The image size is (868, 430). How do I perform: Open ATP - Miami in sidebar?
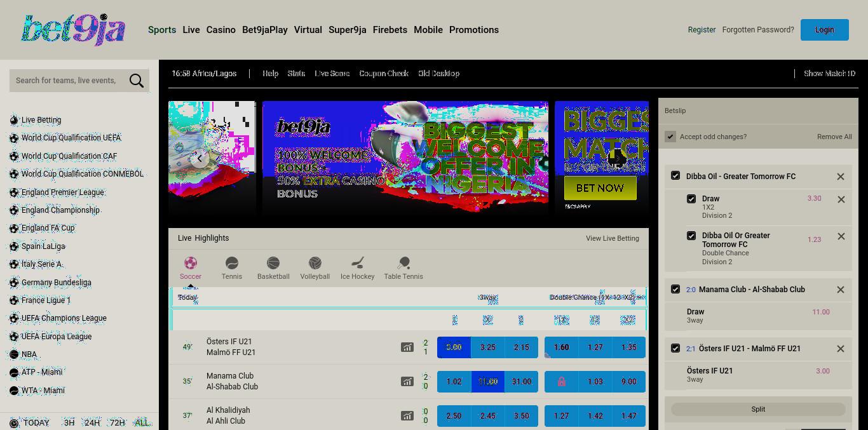point(42,372)
